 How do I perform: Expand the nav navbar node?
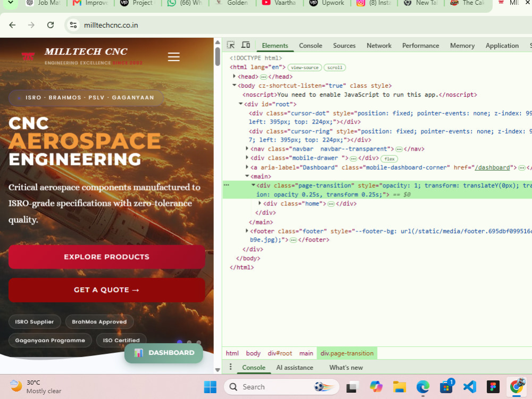click(247, 148)
